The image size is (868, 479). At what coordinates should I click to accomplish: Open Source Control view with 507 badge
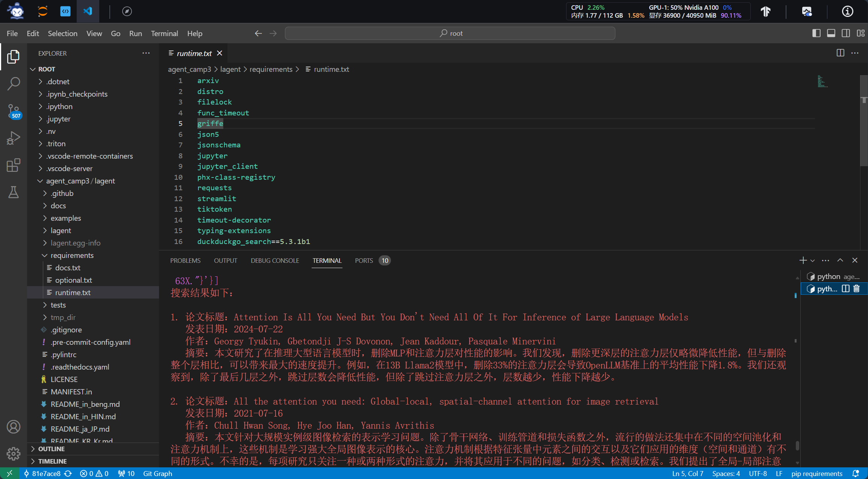(x=14, y=111)
